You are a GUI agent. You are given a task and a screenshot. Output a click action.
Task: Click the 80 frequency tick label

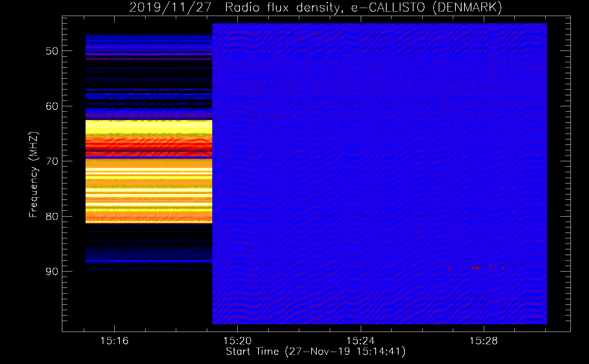click(52, 217)
